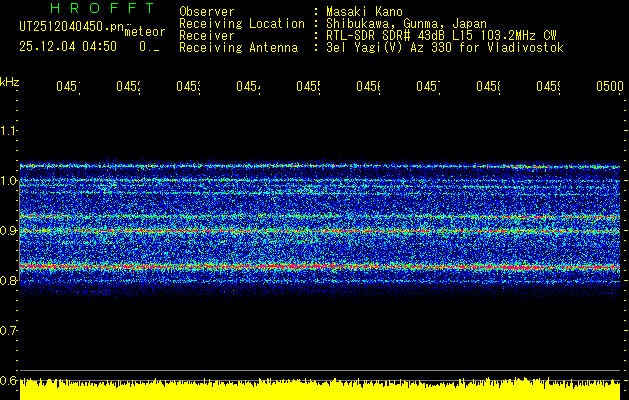
Task: Click the 0459 time axis marker
Action: (549, 86)
